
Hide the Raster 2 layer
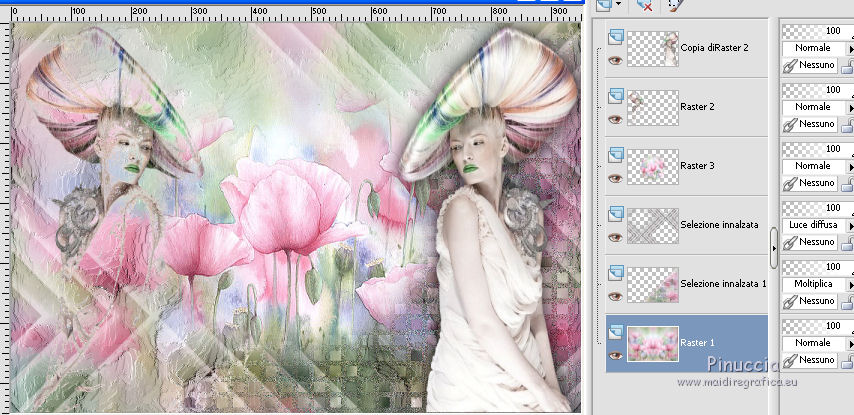point(615,119)
